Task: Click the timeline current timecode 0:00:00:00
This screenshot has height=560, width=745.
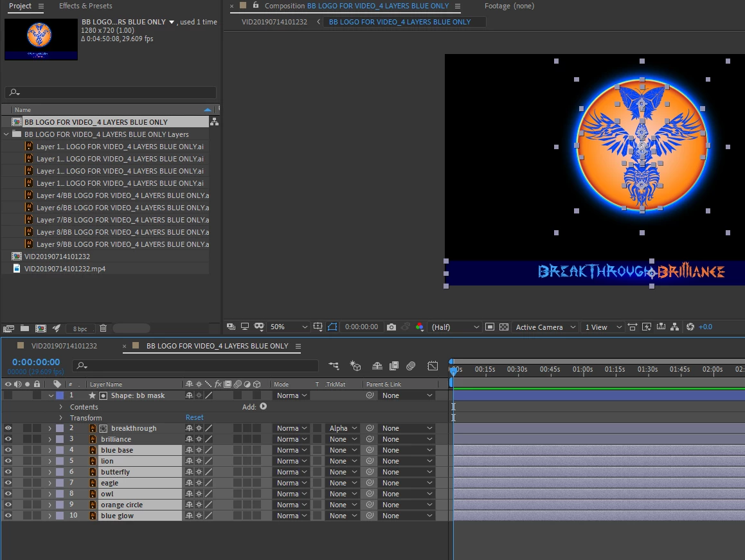Action: tap(36, 362)
